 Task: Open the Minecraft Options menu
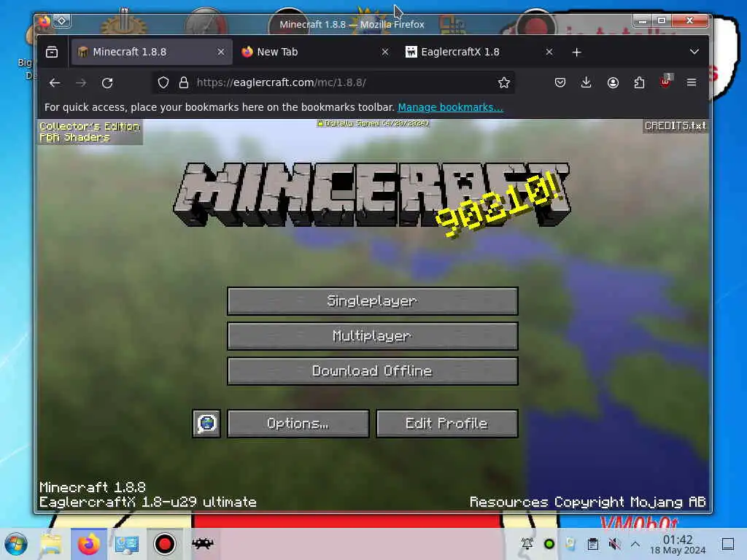pos(298,424)
